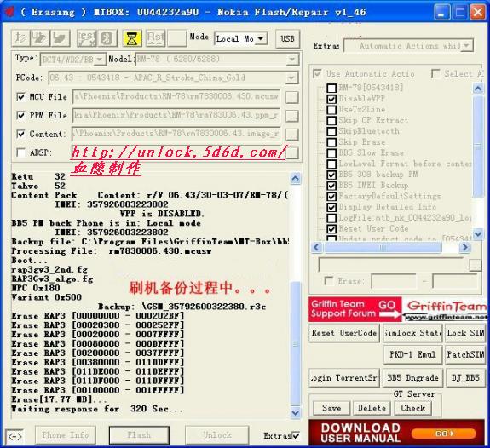Viewport: 490px width, 448px height.
Task: Click the log scrollbar down arrow
Action: (296, 413)
